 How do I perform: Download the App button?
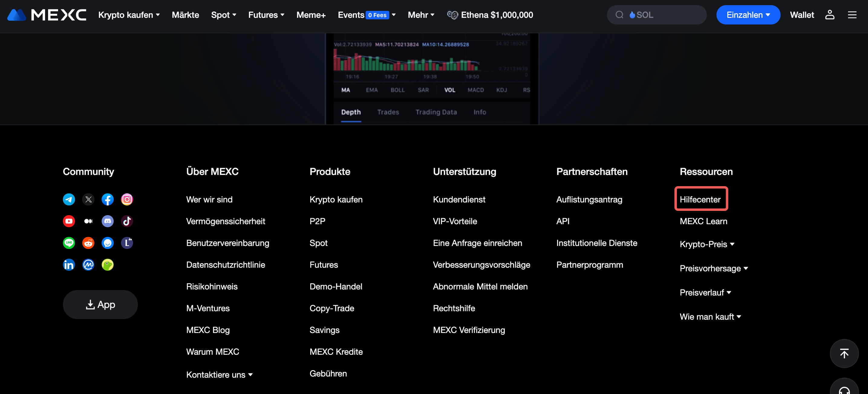(x=100, y=305)
